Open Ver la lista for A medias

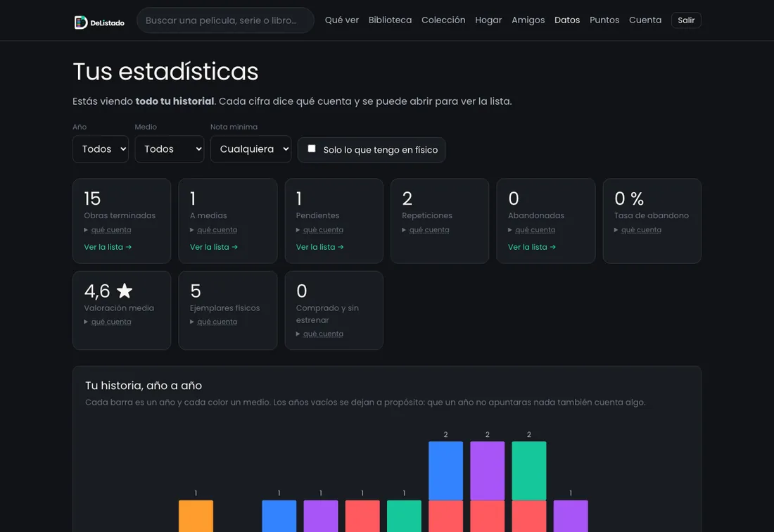[x=214, y=247]
